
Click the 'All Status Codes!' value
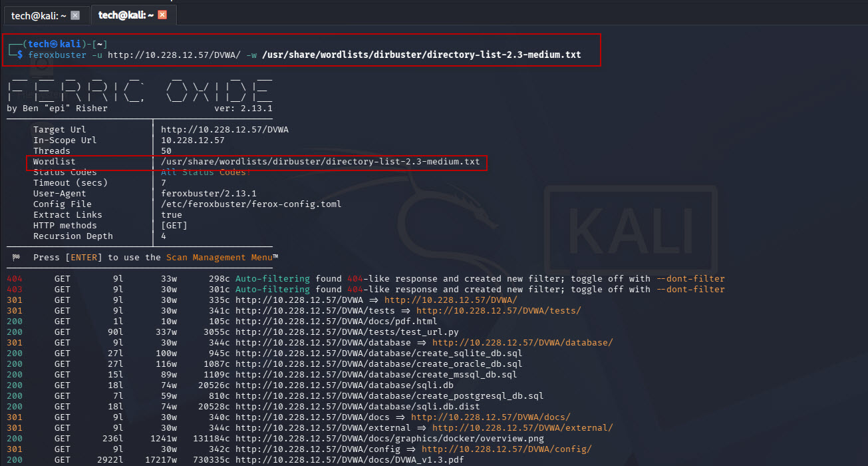[206, 172]
